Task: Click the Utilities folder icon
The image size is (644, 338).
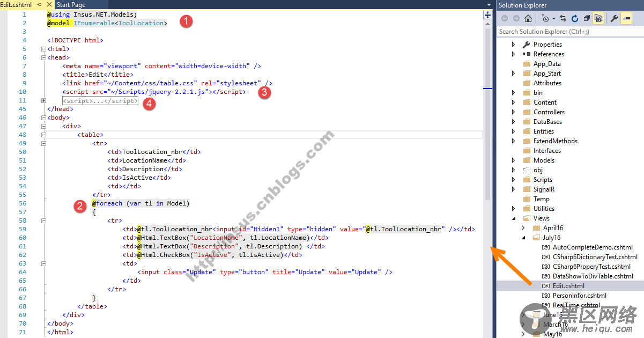Action: (526, 209)
